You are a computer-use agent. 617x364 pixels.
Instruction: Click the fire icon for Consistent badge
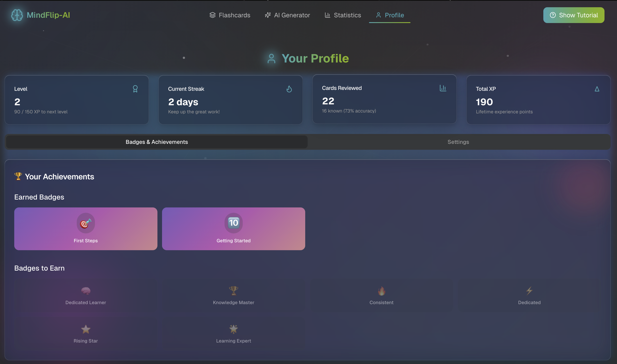click(x=381, y=291)
